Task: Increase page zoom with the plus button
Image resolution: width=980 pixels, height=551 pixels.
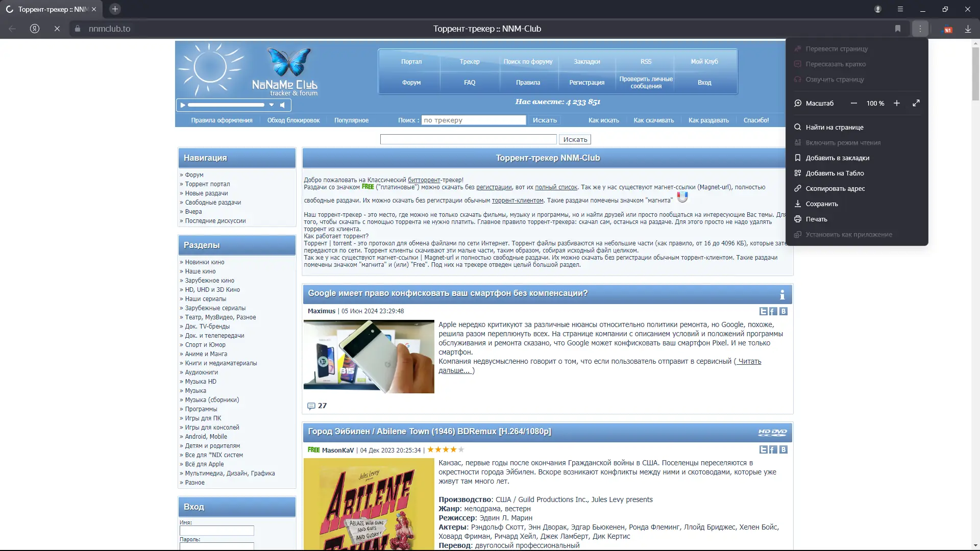Action: coord(897,103)
